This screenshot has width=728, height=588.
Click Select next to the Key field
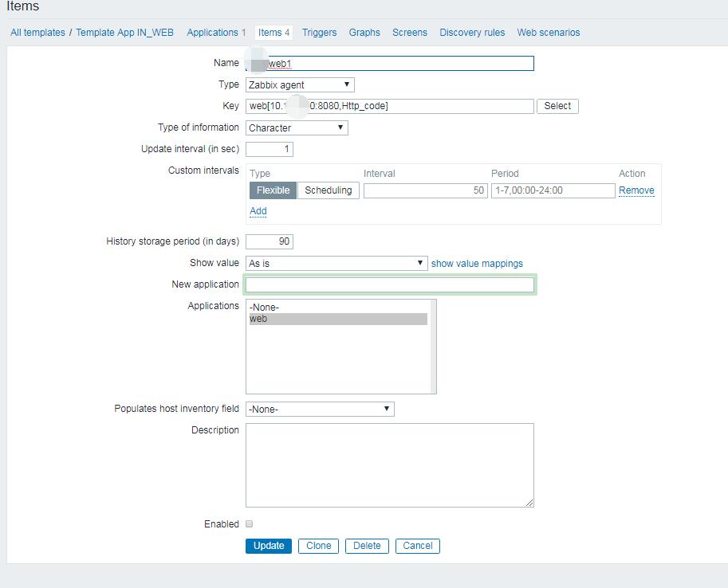(x=557, y=106)
